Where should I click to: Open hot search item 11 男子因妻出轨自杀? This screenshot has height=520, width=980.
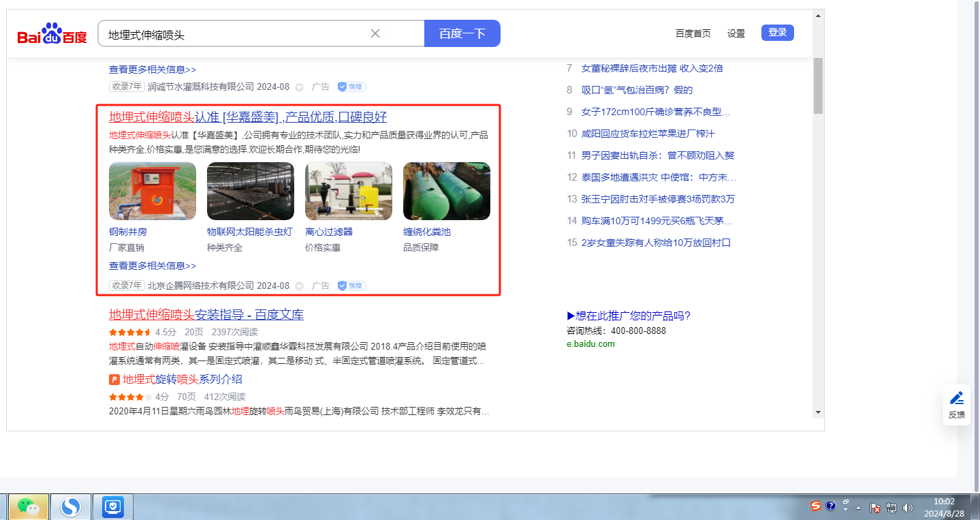[658, 155]
